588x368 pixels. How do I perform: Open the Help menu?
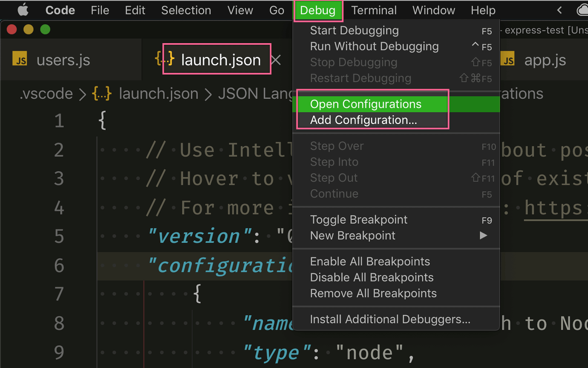click(x=483, y=10)
